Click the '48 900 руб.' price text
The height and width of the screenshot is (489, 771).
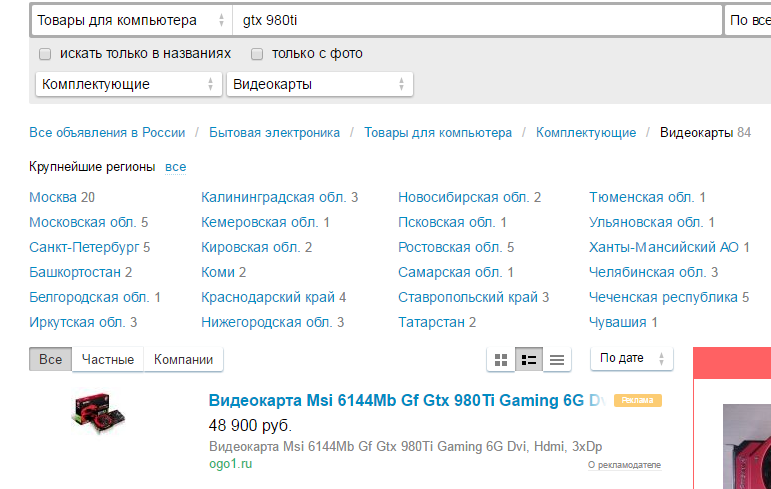tap(250, 426)
